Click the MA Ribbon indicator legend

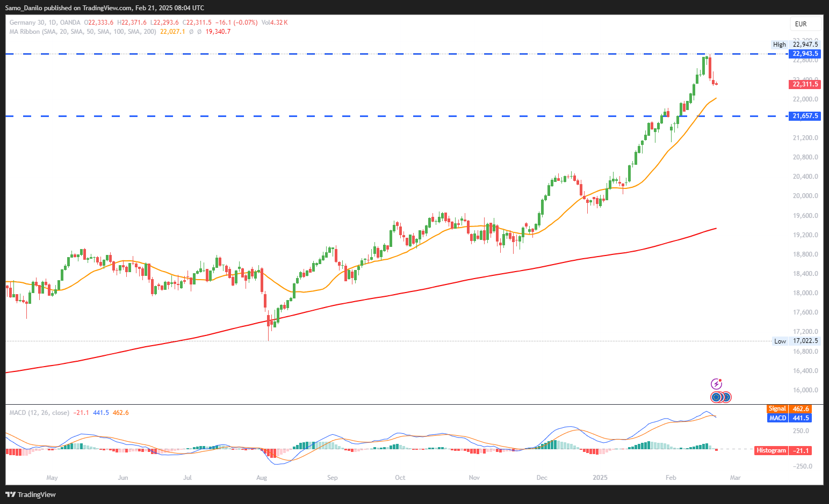click(83, 32)
